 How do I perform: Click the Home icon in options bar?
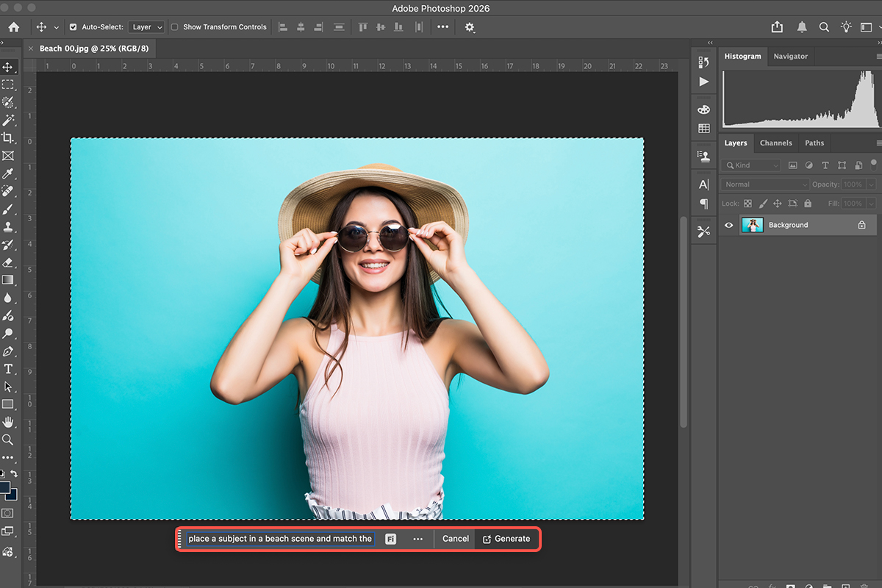coord(14,27)
